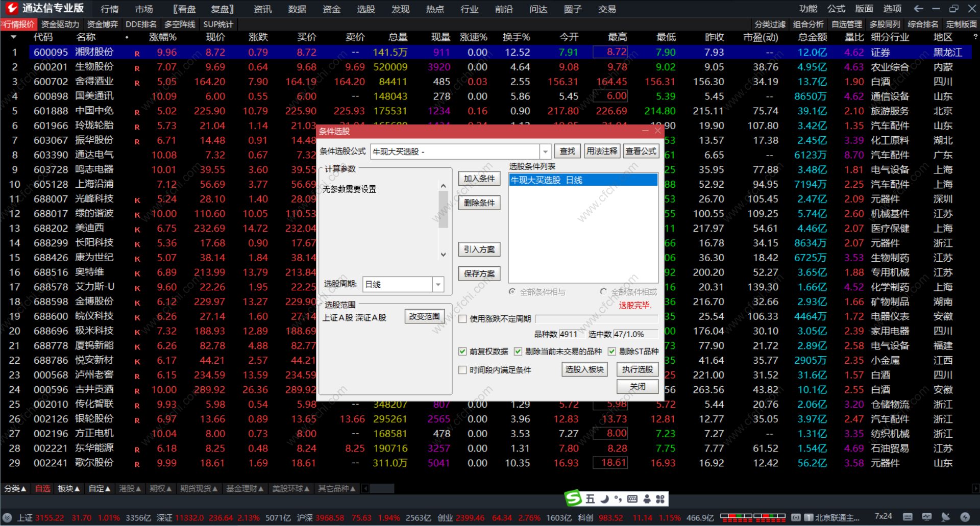Open the soft keyboard icon in input tray

[x=632, y=498]
